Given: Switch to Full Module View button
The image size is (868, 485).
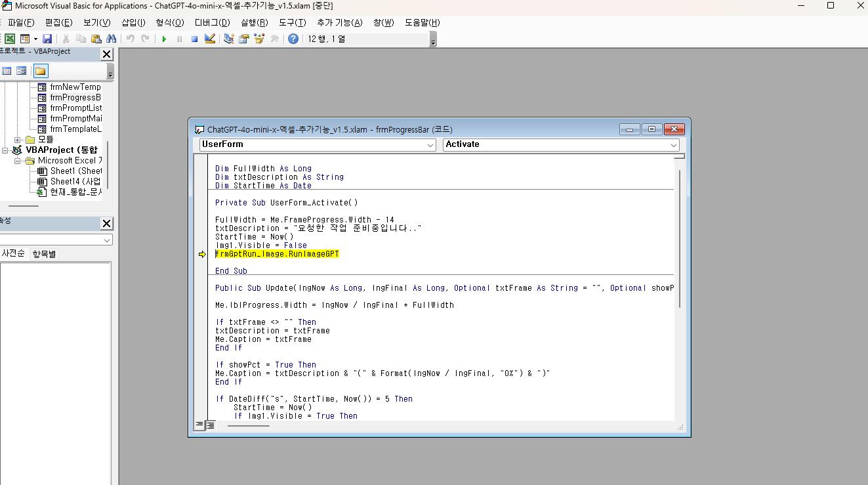Looking at the screenshot, I should tap(211, 425).
